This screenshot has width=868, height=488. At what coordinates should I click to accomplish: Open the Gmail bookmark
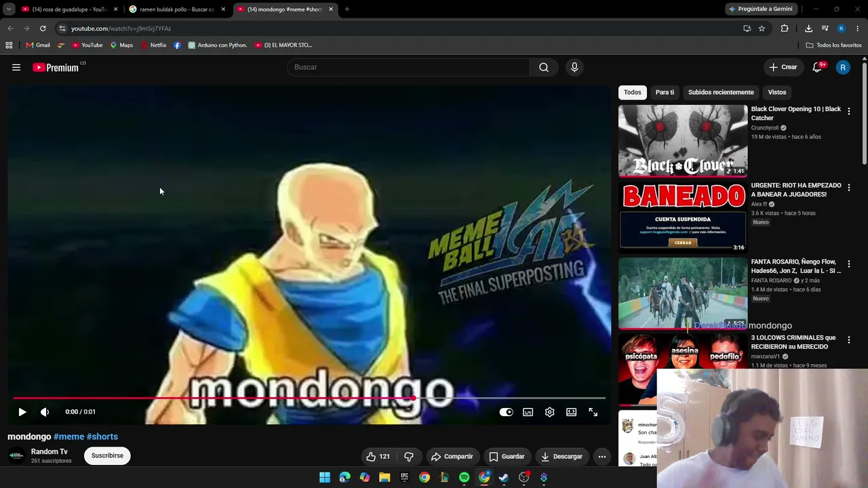[38, 45]
